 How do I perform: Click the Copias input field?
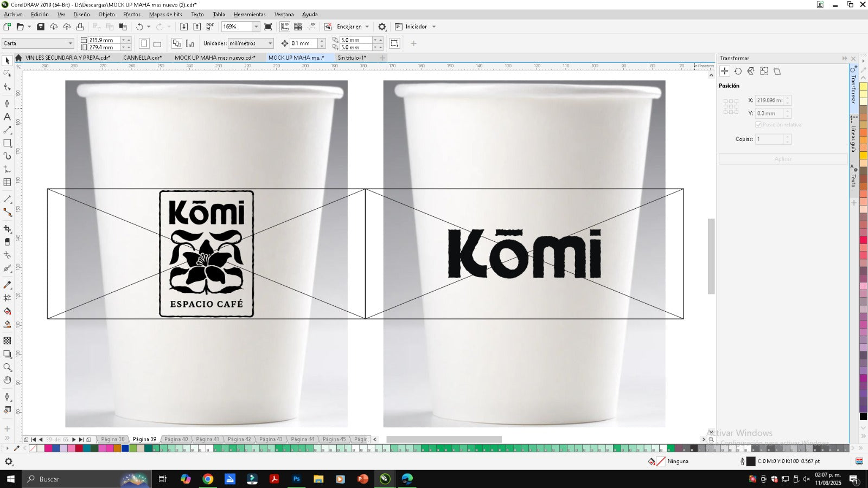point(769,139)
